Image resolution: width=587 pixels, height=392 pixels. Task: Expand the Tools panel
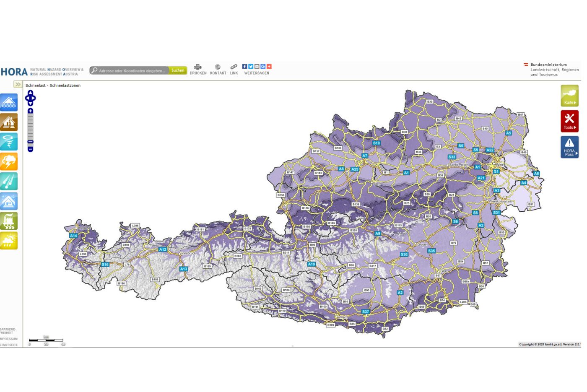(x=569, y=122)
